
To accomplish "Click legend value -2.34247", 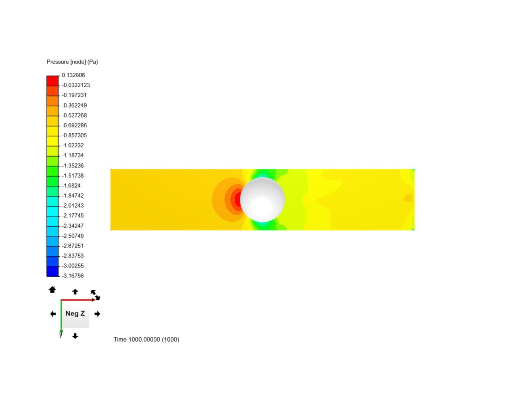I will (x=73, y=226).
